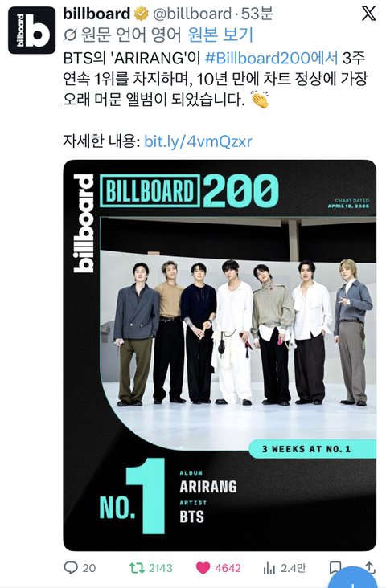Open replies via the comment bubble icon
Image resolution: width=386 pixels, height=588 pixels.
pos(71,567)
